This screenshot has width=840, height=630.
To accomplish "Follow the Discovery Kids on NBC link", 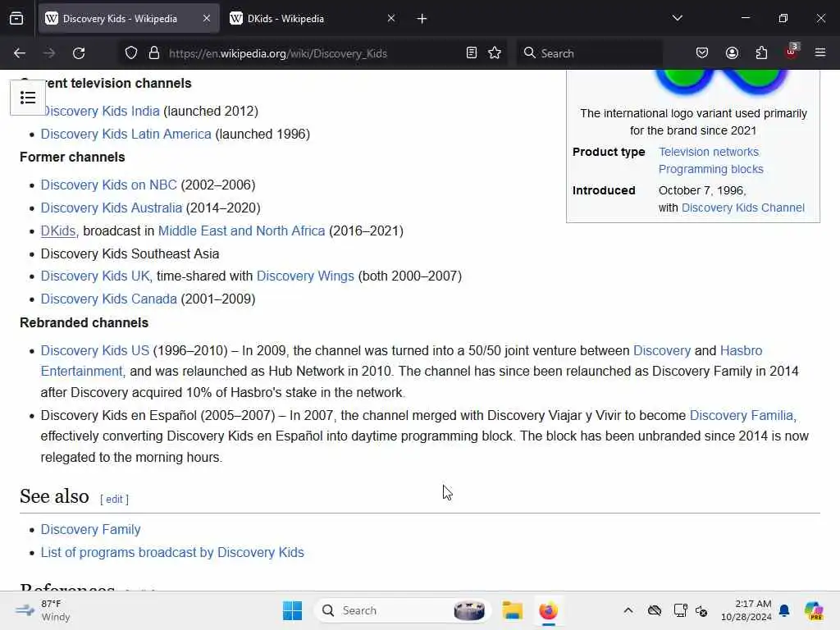I will pyautogui.click(x=109, y=185).
